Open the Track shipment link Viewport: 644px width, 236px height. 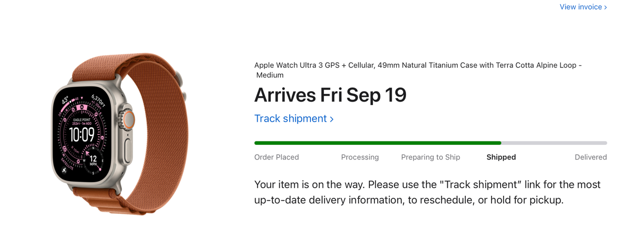pos(290,119)
